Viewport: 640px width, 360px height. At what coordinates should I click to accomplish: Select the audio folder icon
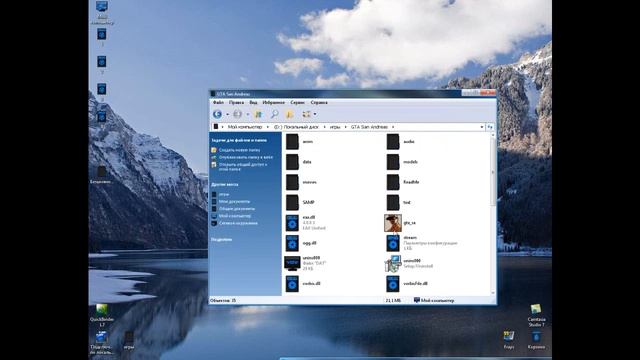(393, 142)
